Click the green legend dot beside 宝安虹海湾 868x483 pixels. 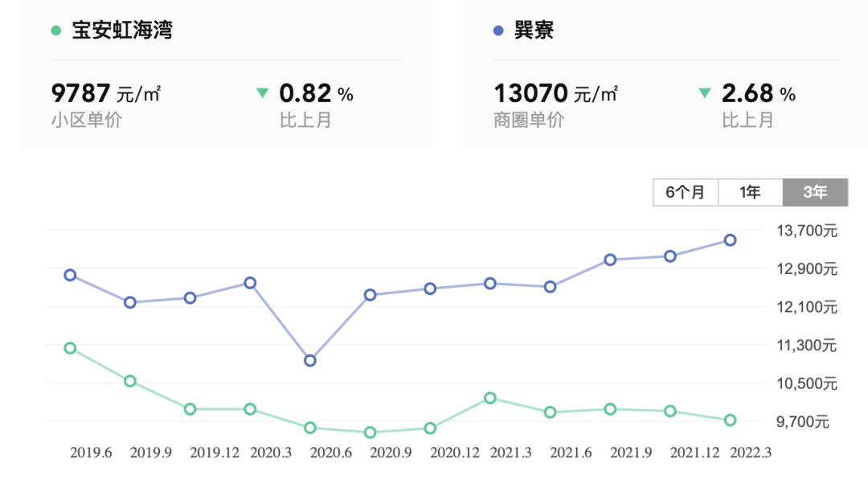[x=56, y=31]
